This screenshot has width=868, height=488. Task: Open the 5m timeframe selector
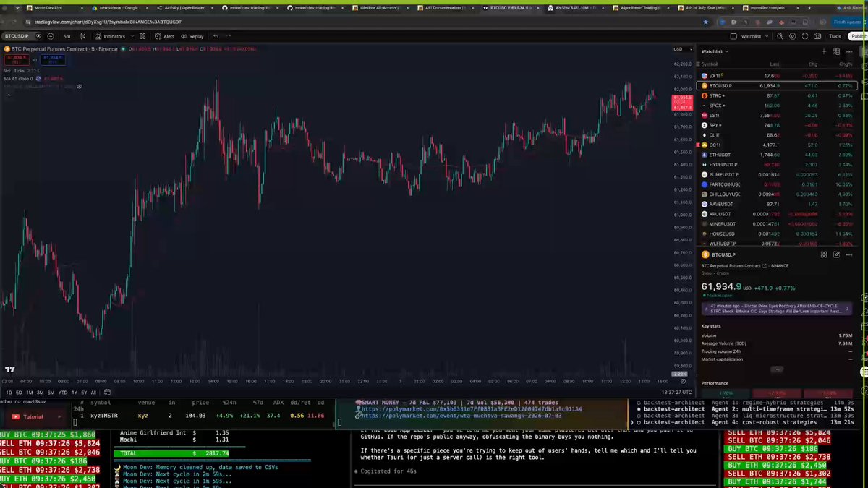point(67,35)
